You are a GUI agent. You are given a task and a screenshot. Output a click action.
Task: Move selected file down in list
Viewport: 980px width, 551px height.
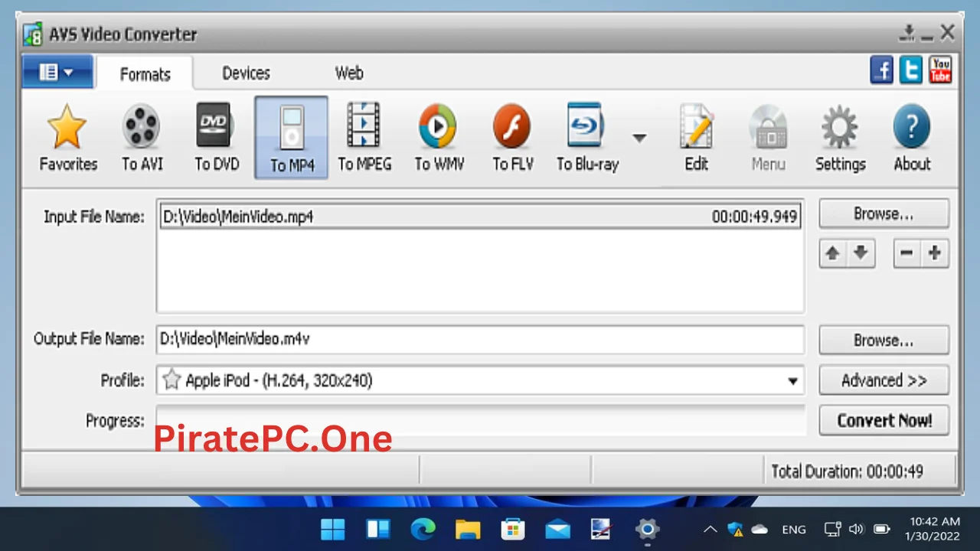861,253
